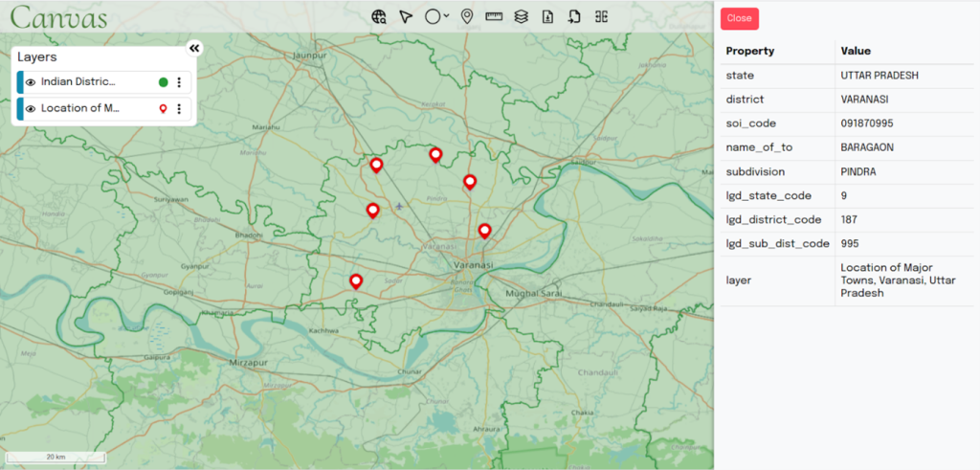Screen dimensions: 980x470
Task: Click the map marker directly west of Varanasi
Action: [356, 280]
